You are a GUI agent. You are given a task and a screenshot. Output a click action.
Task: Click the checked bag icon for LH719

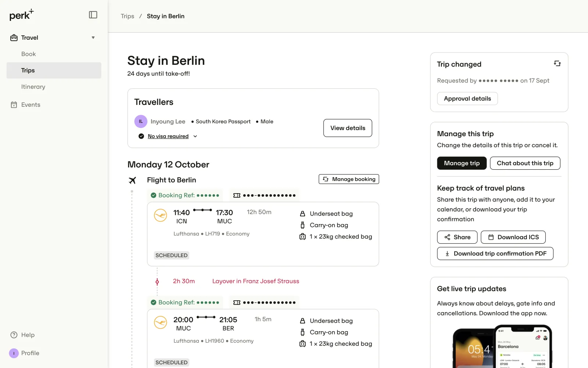pyautogui.click(x=302, y=237)
